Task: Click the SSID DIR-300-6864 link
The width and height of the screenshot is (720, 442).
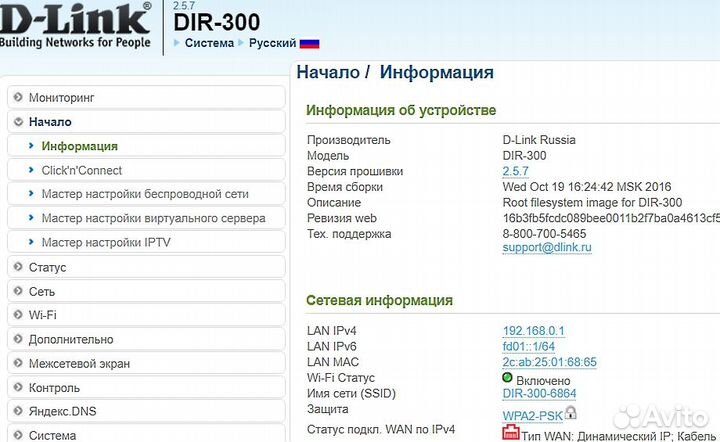Action: coord(539,393)
